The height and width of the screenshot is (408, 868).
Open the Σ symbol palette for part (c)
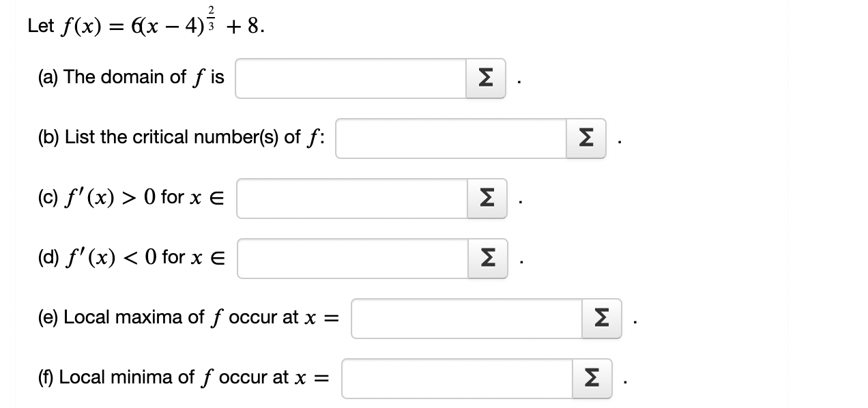[x=486, y=199]
